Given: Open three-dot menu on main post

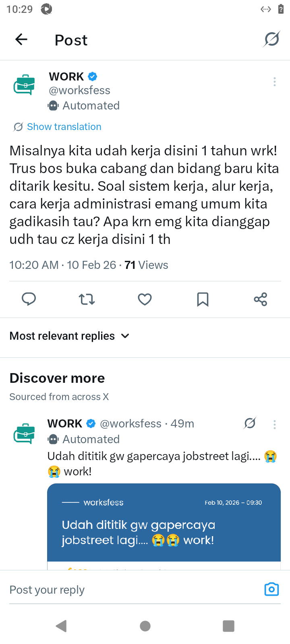Looking at the screenshot, I should coord(275,82).
